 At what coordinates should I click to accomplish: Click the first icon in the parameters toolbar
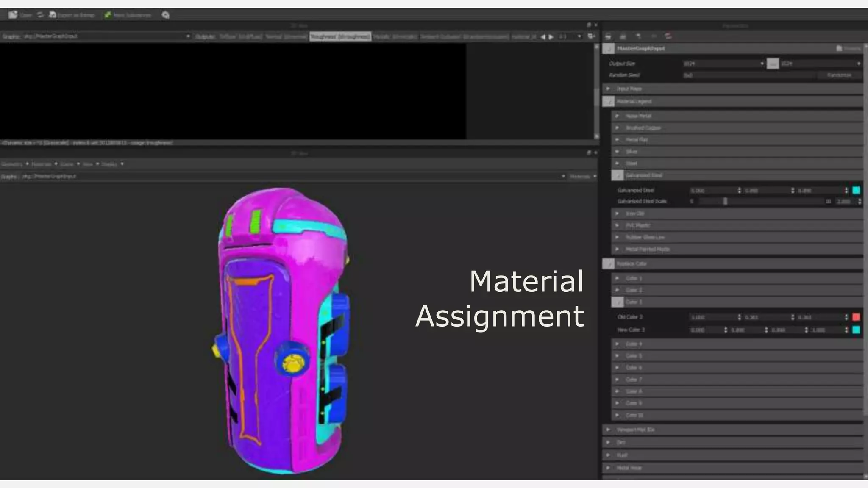point(608,36)
